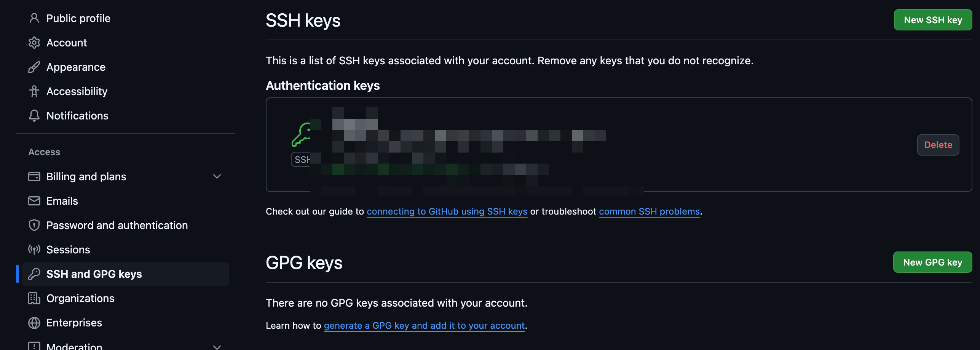Click the Organizations building icon
The width and height of the screenshot is (980, 350).
click(x=34, y=298)
